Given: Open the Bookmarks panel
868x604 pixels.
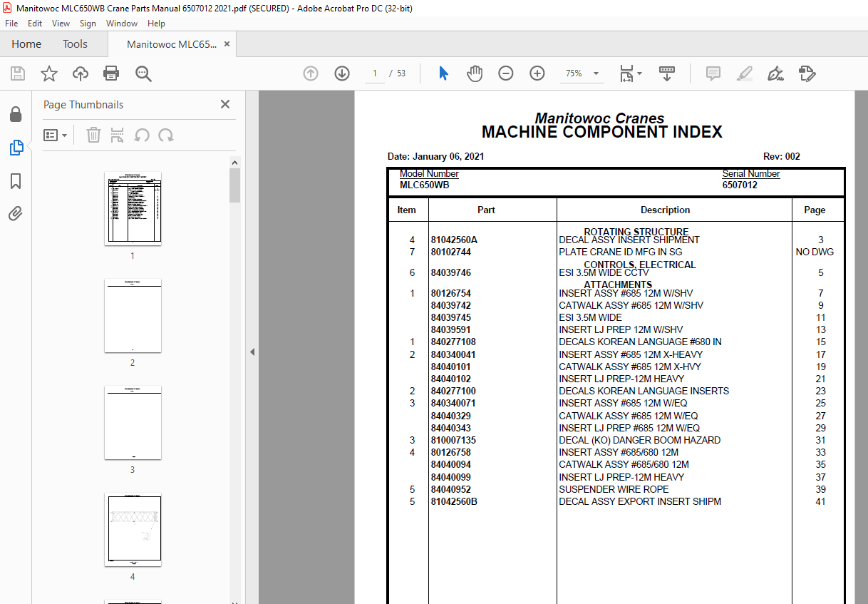Looking at the screenshot, I should (x=16, y=181).
